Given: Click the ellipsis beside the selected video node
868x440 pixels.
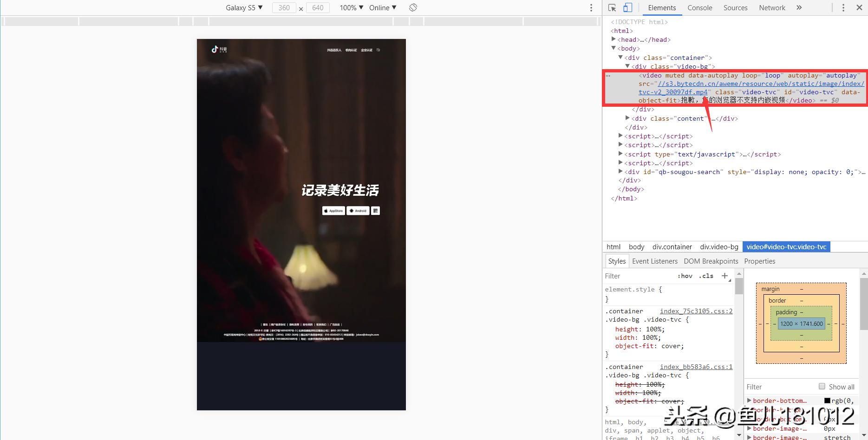Looking at the screenshot, I should pyautogui.click(x=608, y=76).
